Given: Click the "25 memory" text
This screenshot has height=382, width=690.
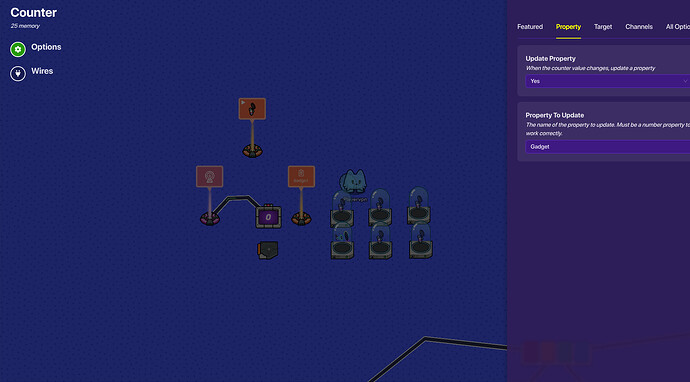Looking at the screenshot, I should point(25,26).
